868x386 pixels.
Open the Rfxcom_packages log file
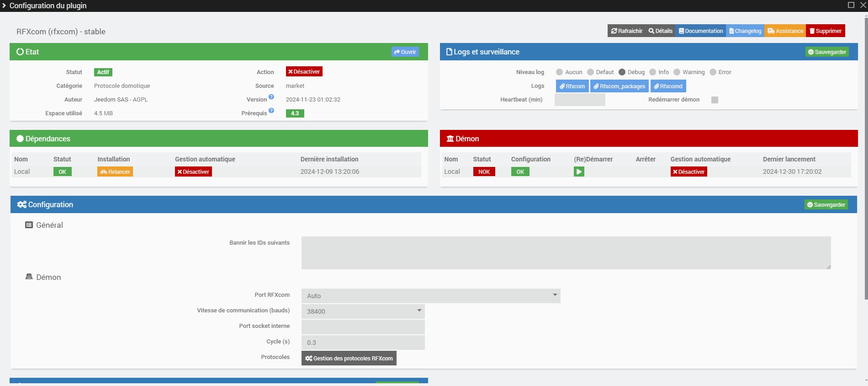[619, 86]
